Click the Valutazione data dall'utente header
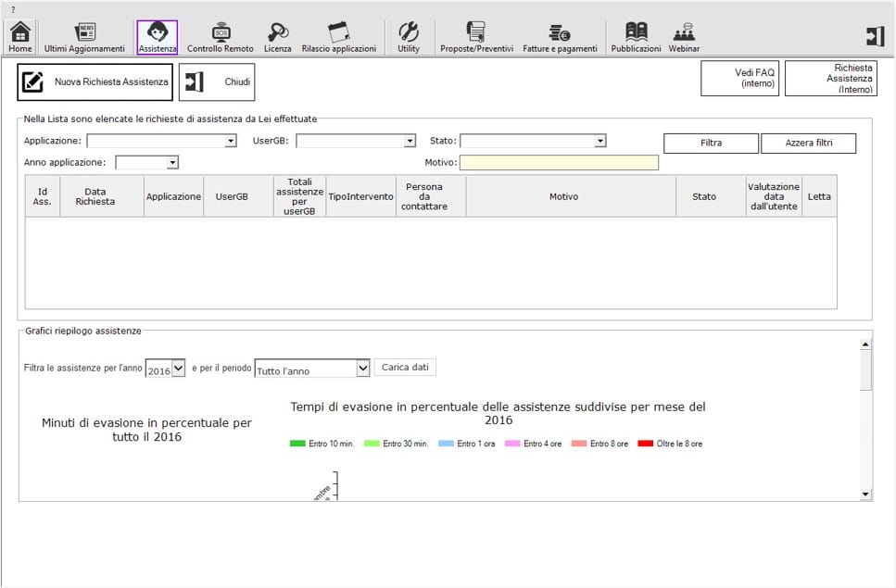The width and height of the screenshot is (896, 588). coord(774,196)
